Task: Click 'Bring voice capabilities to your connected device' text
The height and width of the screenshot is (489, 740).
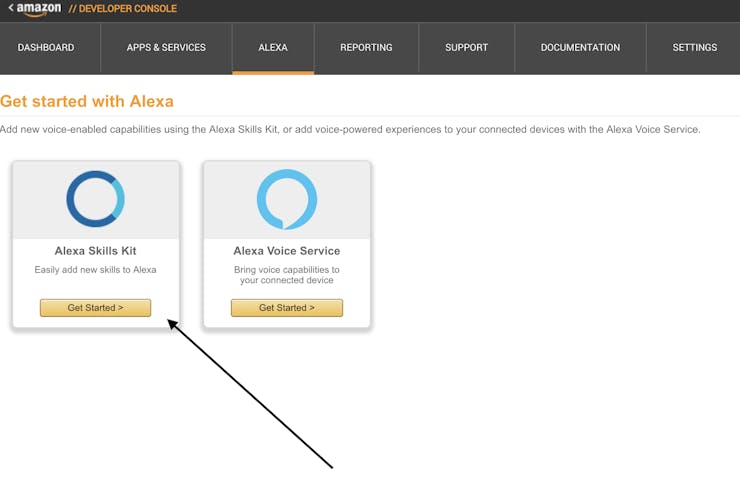Action: pos(286,275)
